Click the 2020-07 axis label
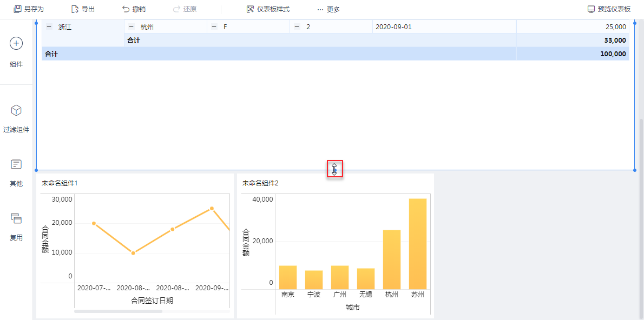This screenshot has width=644, height=320. pyautogui.click(x=94, y=289)
